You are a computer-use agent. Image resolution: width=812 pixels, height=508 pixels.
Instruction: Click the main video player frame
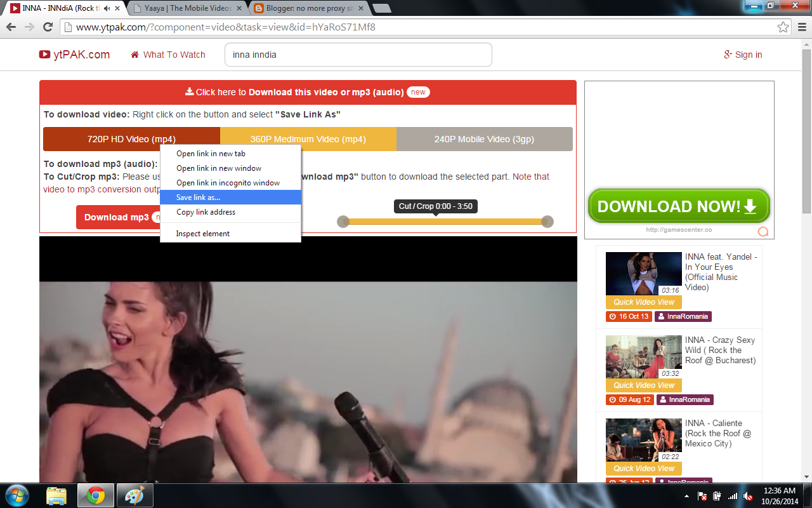pyautogui.click(x=308, y=359)
